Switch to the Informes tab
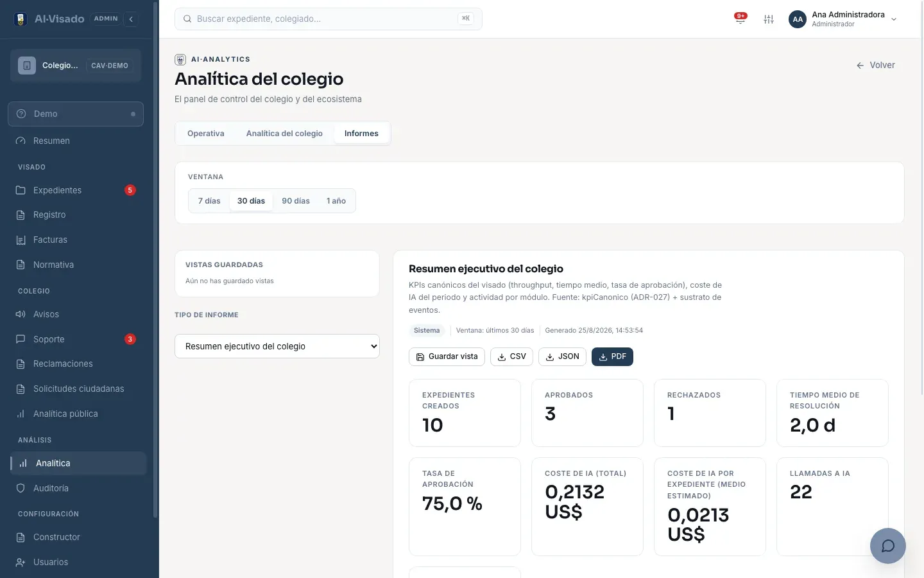 [361, 134]
